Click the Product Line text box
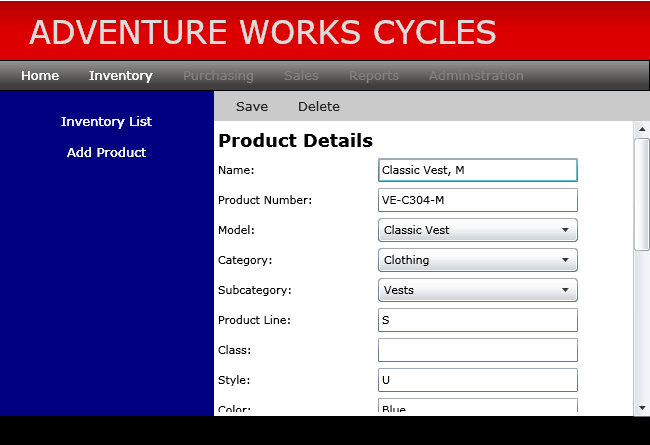The image size is (650, 445). click(x=478, y=320)
